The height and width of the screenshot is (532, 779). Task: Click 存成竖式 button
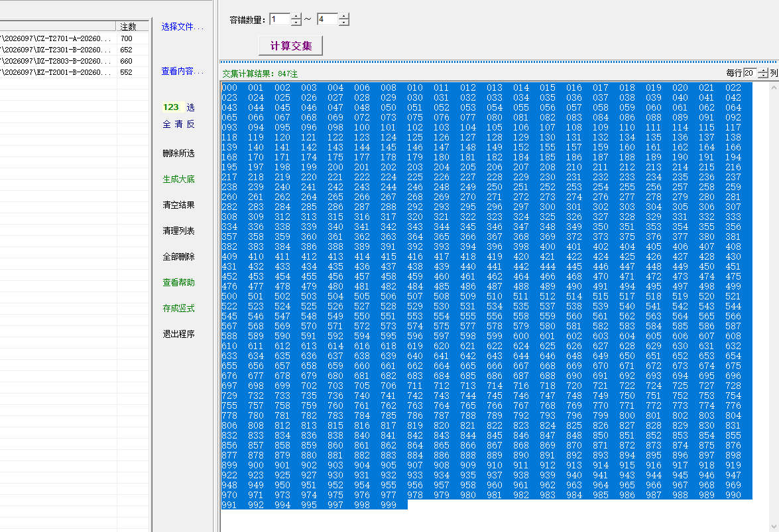(178, 308)
